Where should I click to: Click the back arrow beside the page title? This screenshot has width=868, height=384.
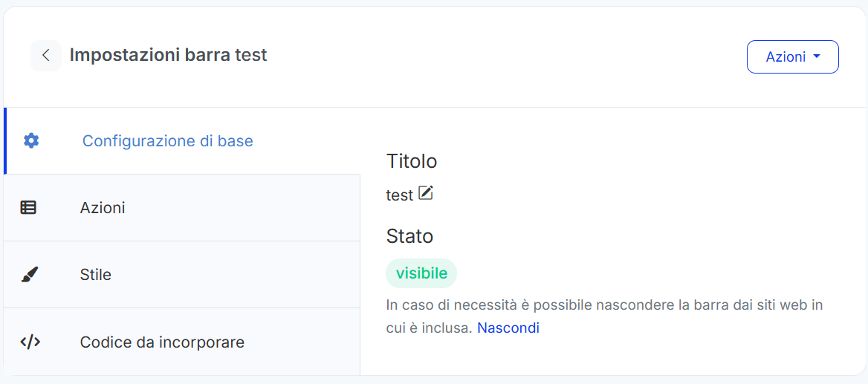click(x=46, y=56)
